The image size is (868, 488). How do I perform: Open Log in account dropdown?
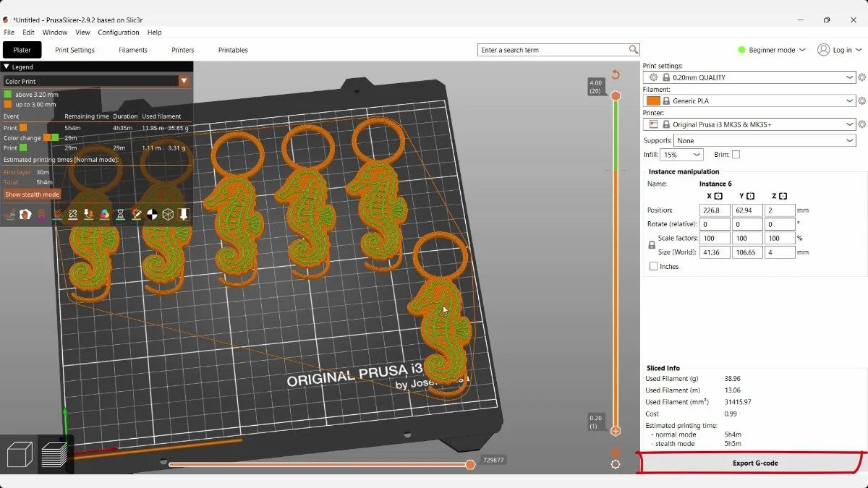point(840,50)
